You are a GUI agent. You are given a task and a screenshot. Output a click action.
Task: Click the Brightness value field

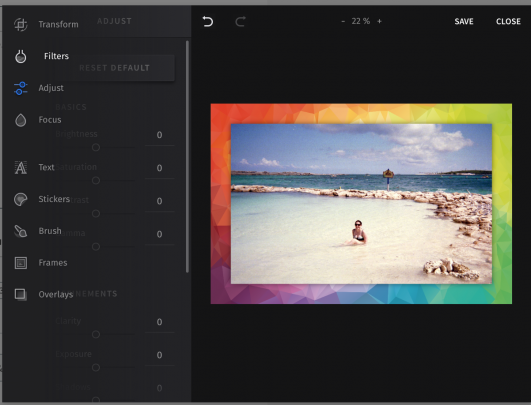click(x=160, y=135)
